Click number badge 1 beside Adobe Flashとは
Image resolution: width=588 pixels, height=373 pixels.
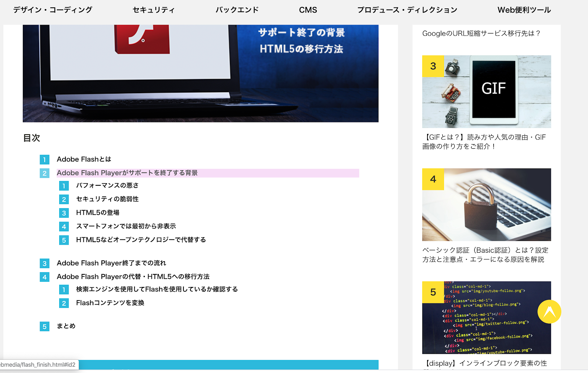point(44,160)
